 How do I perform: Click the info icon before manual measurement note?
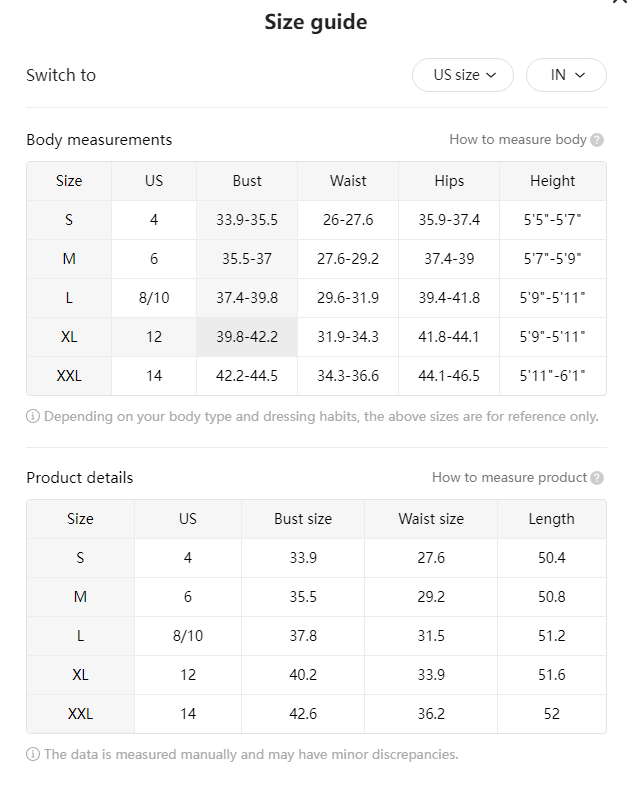[x=33, y=754]
